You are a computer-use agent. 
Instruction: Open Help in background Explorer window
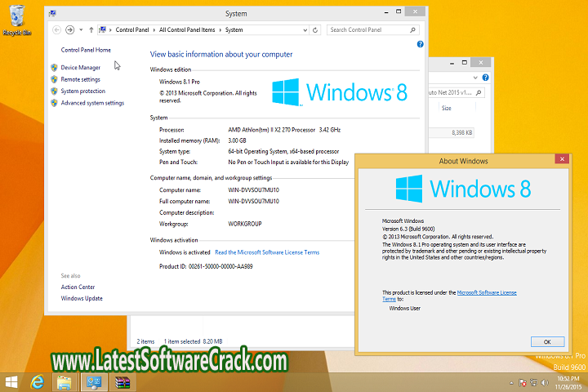point(485,78)
